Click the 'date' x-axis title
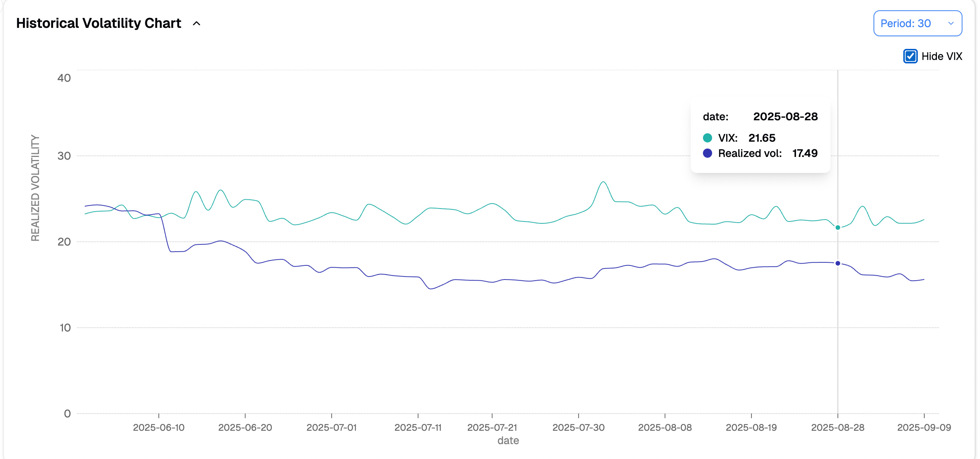The height and width of the screenshot is (459, 980). pos(508,441)
